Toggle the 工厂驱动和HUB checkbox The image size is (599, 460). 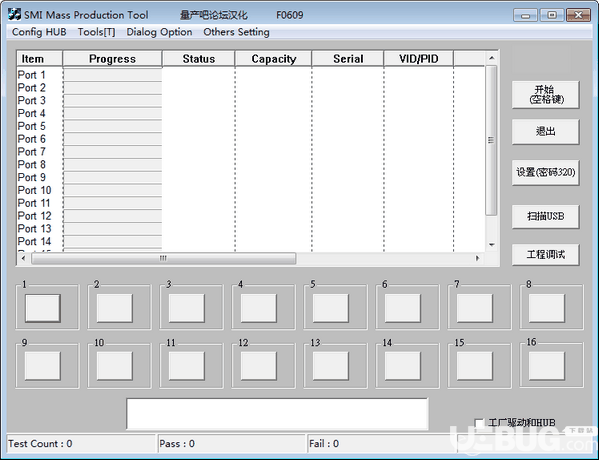pyautogui.click(x=479, y=423)
